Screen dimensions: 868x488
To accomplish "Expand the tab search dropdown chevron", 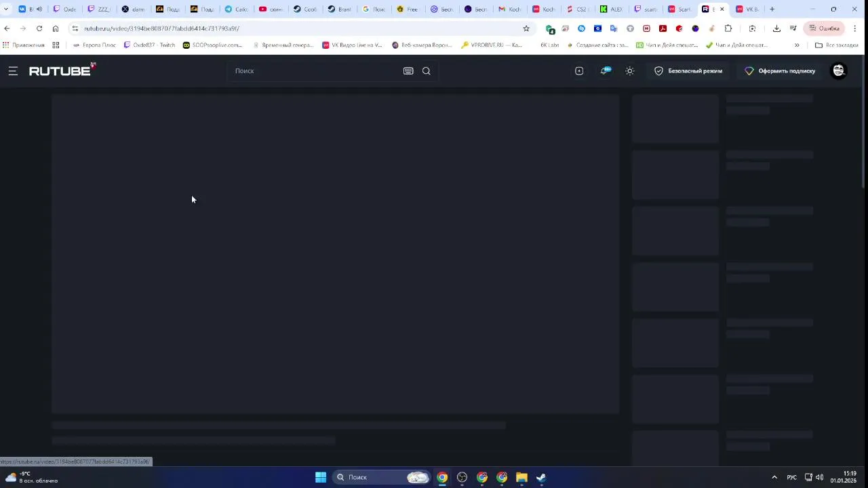I will (6, 9).
